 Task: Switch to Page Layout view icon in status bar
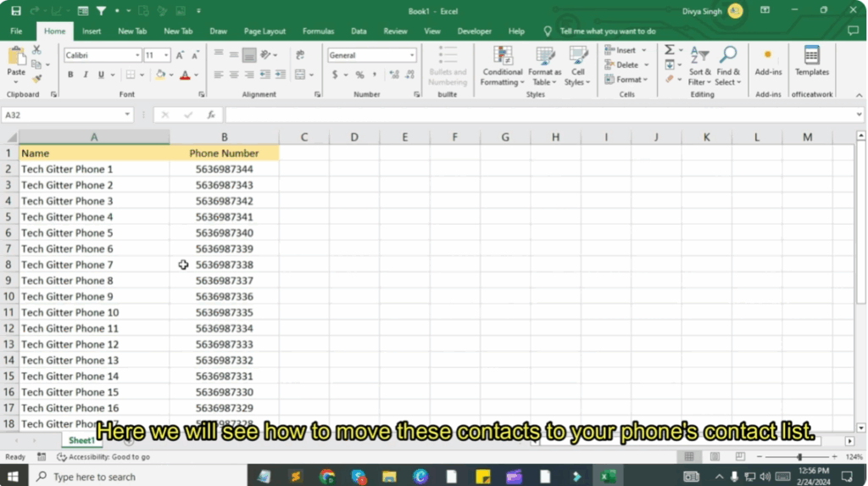(715, 457)
